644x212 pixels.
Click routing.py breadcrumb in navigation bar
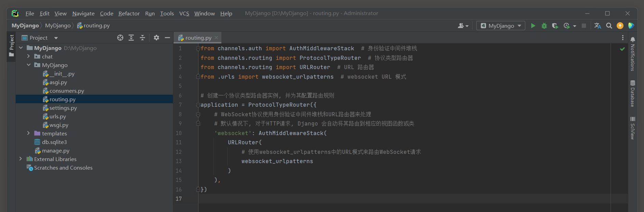click(x=93, y=26)
